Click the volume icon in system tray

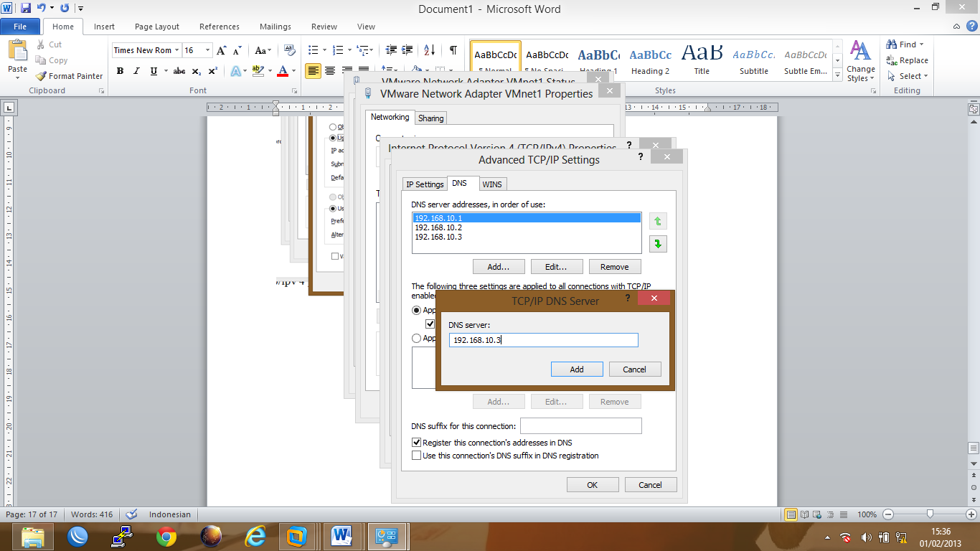866,537
